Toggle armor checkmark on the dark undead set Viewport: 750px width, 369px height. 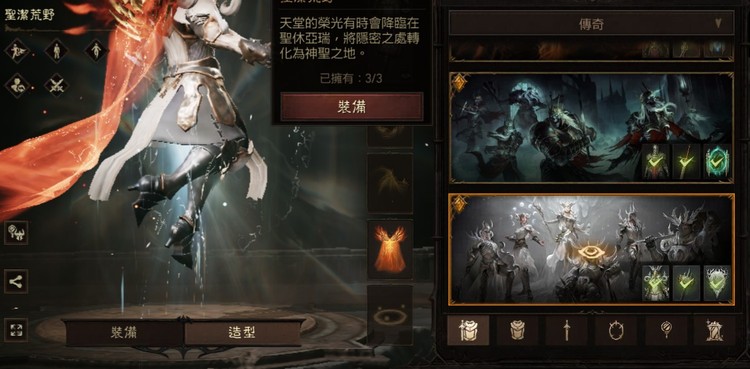click(655, 162)
